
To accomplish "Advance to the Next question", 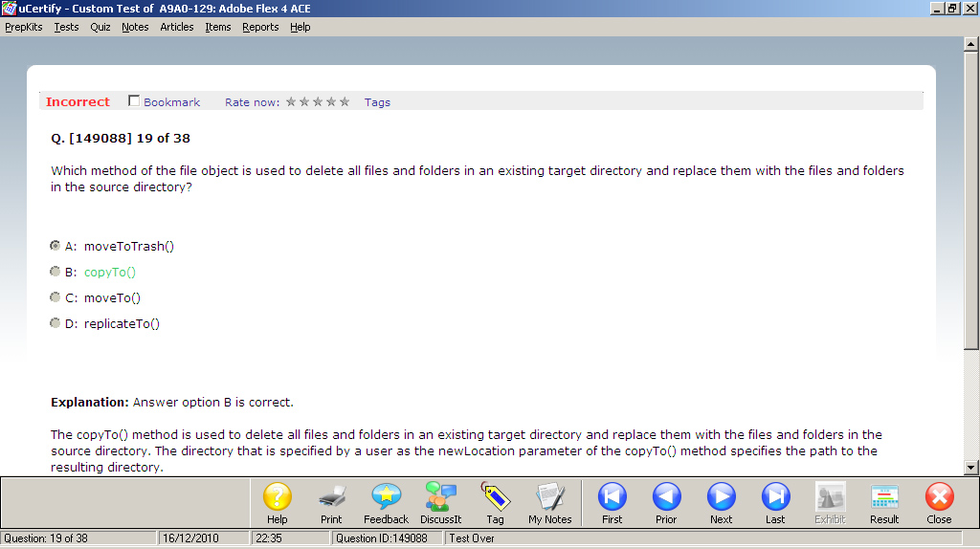I will coord(722,497).
